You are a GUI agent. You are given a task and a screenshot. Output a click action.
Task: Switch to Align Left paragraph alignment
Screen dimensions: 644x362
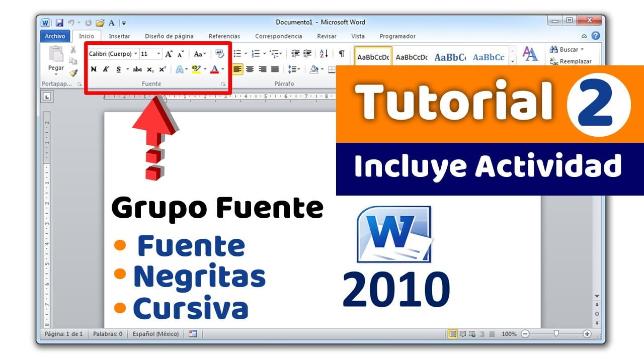coord(237,69)
